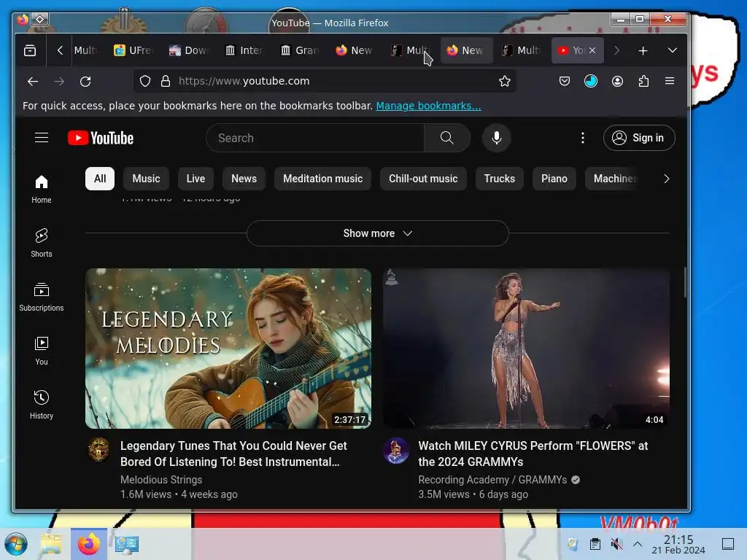Open Firefox View tab list icon
Image resolution: width=747 pixels, height=560 pixels.
click(x=30, y=50)
